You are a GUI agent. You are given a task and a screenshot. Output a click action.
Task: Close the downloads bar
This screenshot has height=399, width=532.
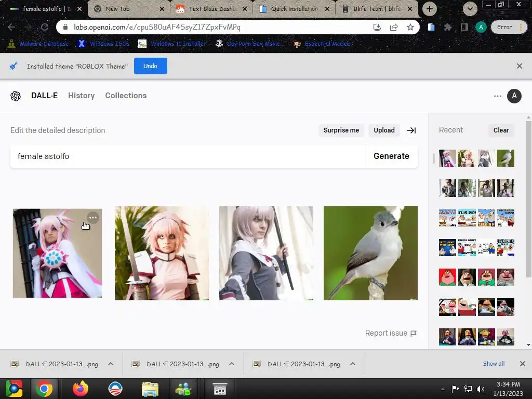pyautogui.click(x=523, y=364)
